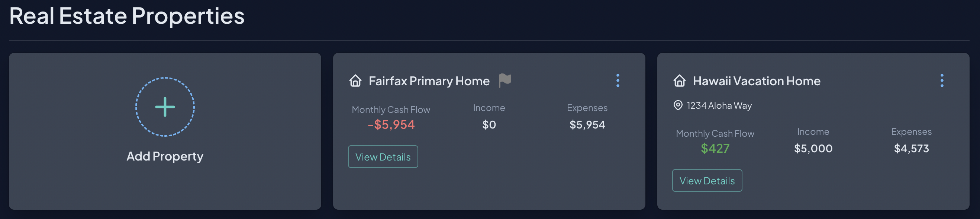Click the house icon beside Fairfax Primary Home
Image resolution: width=980 pixels, height=219 pixels.
pos(355,81)
